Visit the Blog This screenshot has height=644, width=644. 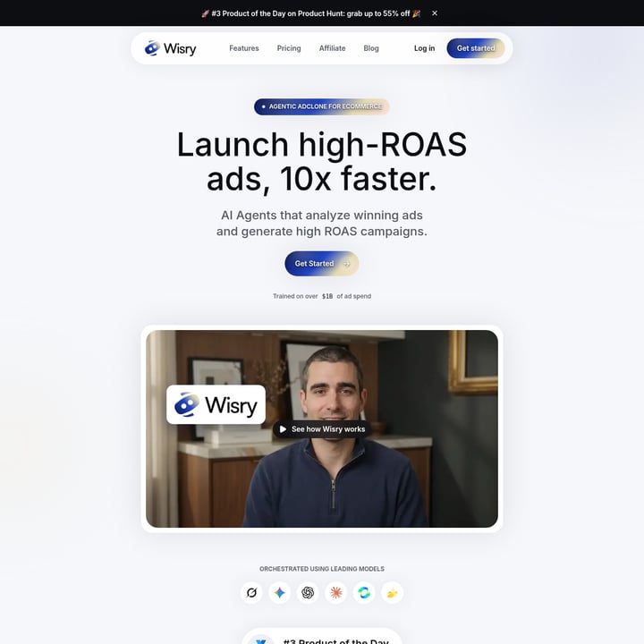(371, 48)
